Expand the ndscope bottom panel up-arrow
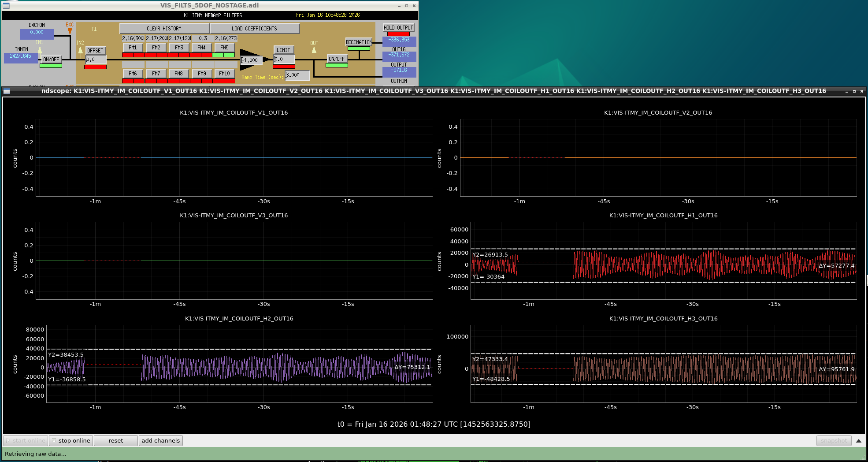This screenshot has height=462, width=868. (858, 441)
